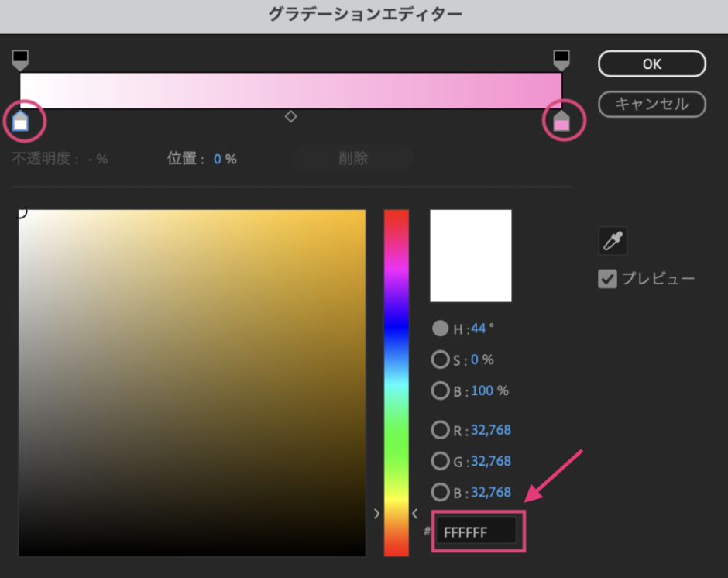
Task: Click the right chevron beside the color field
Action: click(376, 513)
